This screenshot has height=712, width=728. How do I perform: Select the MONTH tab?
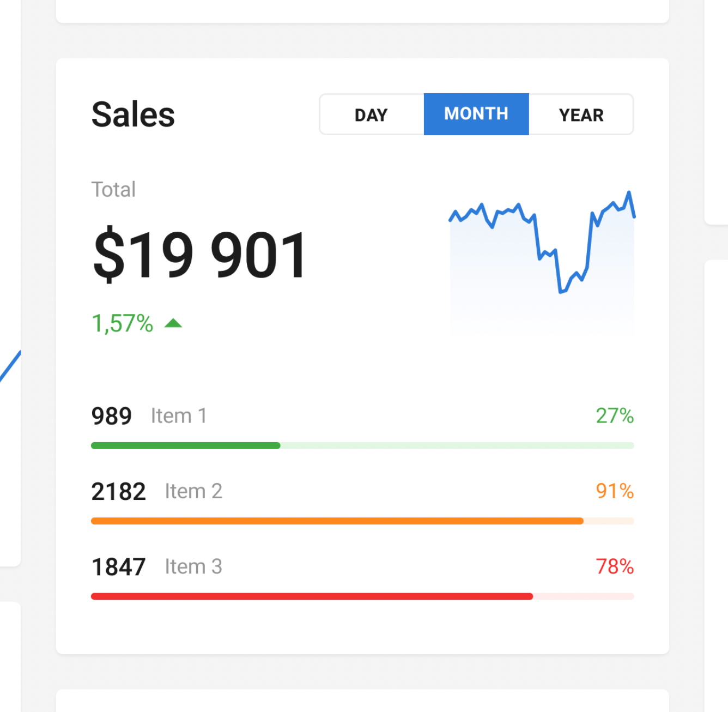point(476,114)
